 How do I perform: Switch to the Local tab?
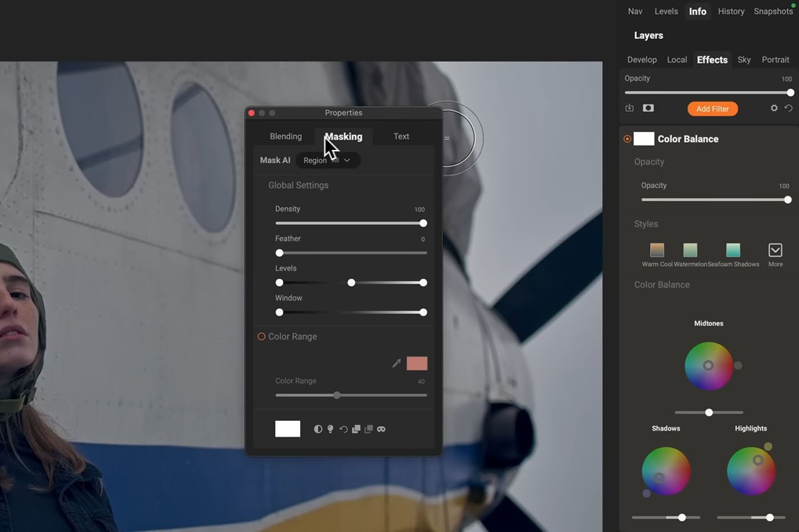pos(677,59)
